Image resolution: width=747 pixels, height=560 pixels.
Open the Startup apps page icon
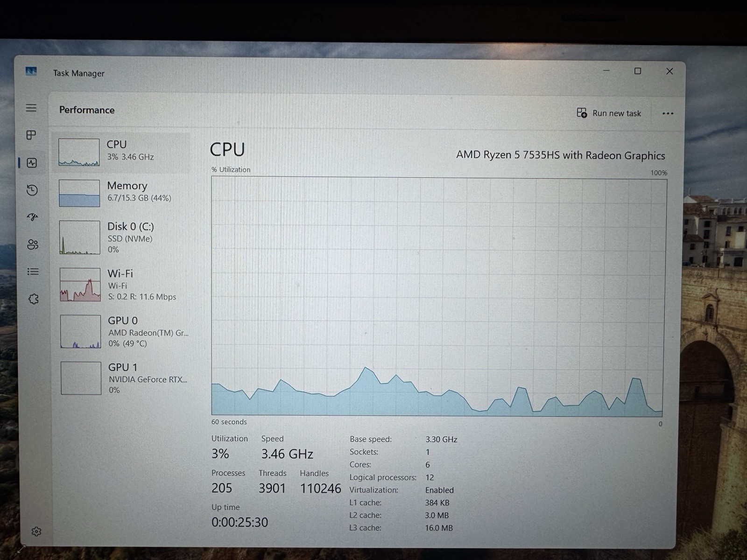(x=32, y=217)
